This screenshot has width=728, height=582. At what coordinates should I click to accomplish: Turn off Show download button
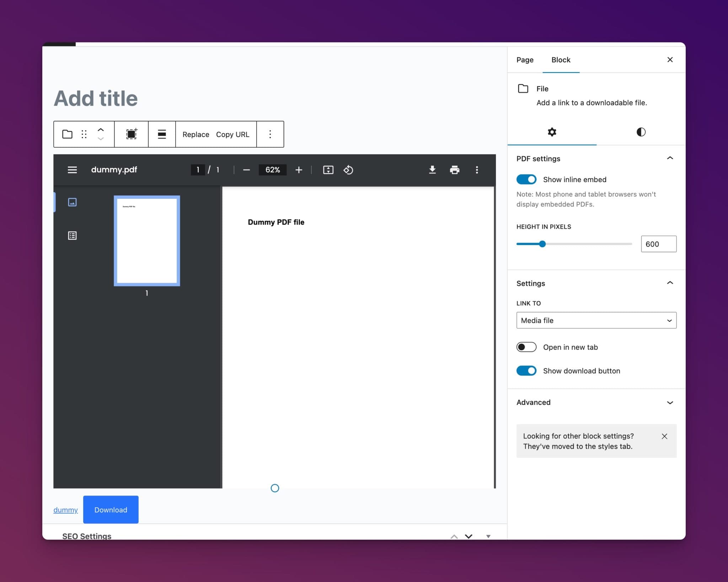(x=526, y=370)
